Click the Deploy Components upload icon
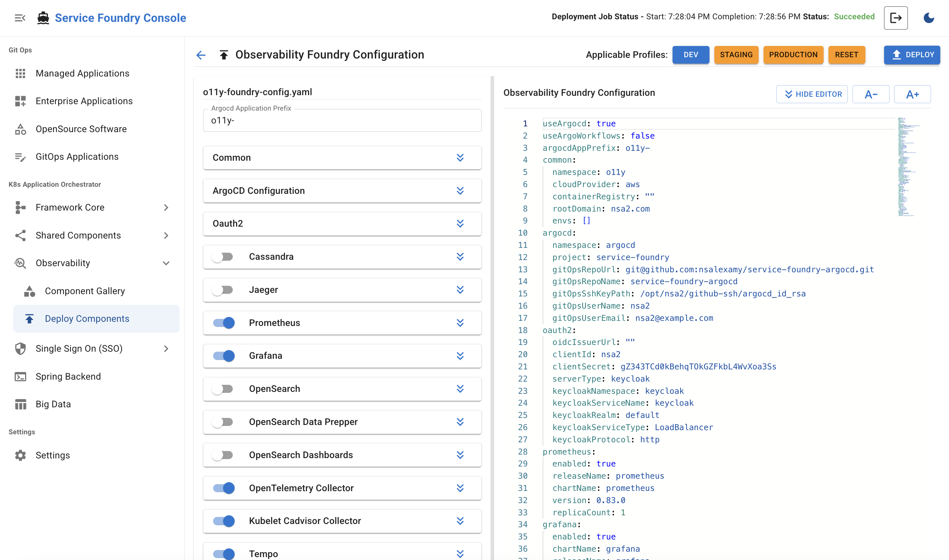 [30, 319]
